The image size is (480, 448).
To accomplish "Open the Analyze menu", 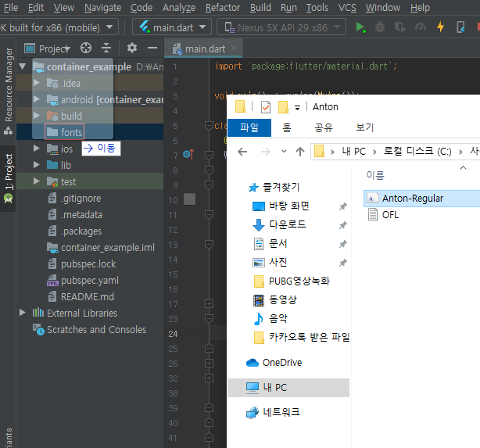I will click(x=179, y=7).
